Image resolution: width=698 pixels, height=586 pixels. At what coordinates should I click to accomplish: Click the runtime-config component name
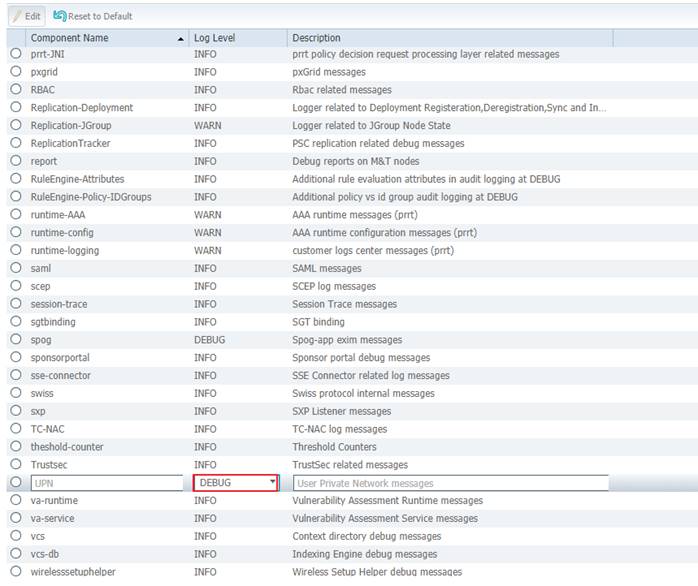tap(62, 232)
